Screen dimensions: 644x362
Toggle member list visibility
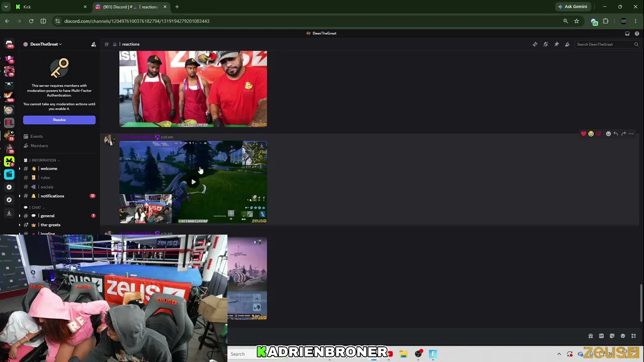pyautogui.click(x=567, y=44)
